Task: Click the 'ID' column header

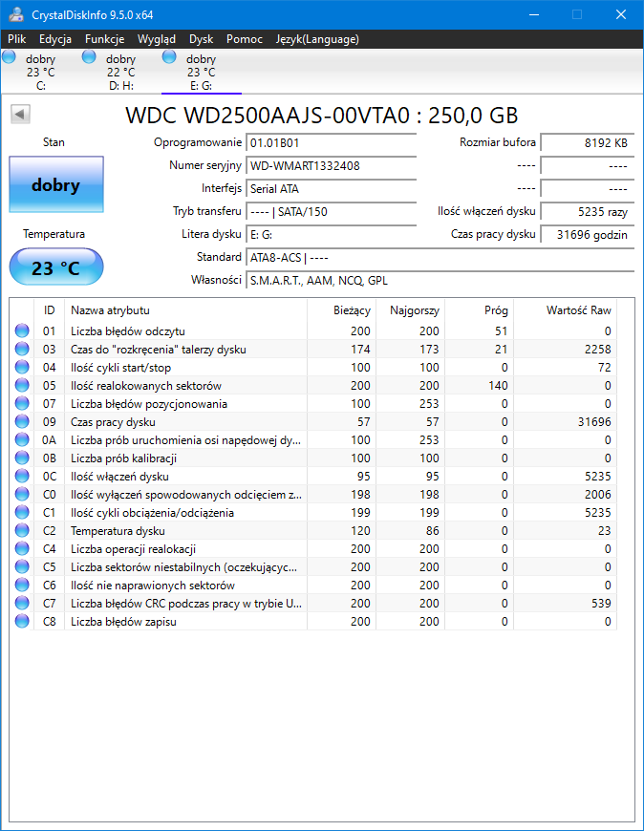Action: click(50, 310)
